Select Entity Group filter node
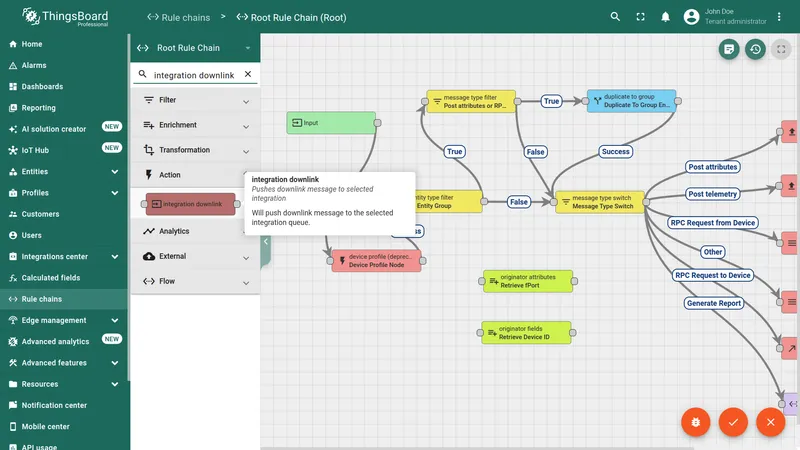Viewport: 800px width, 450px height. pos(448,202)
